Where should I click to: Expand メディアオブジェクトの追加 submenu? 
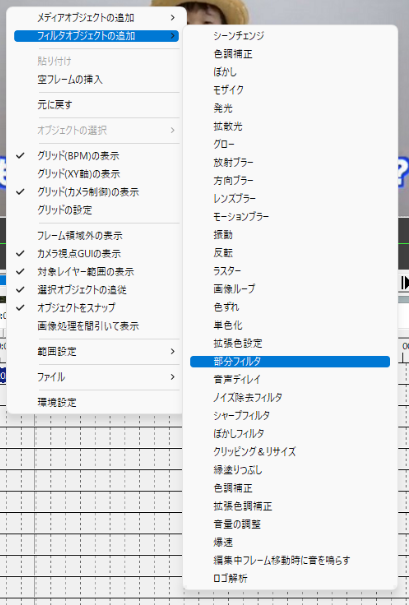[96, 18]
